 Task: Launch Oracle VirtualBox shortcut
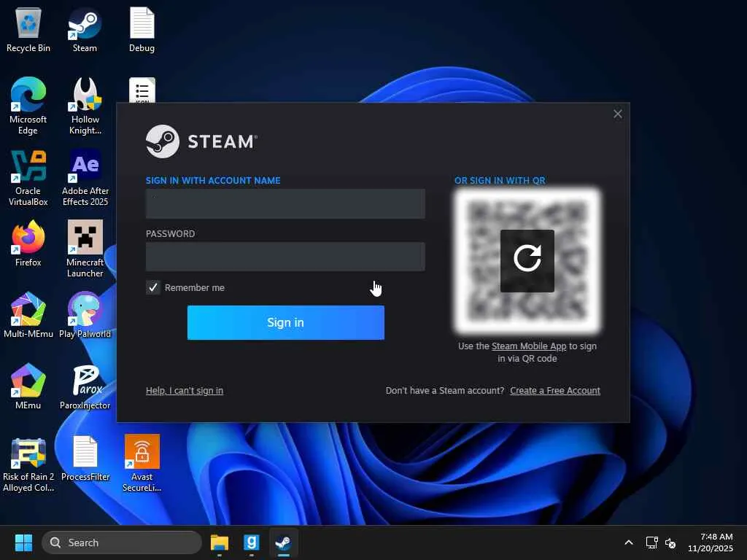coord(28,177)
